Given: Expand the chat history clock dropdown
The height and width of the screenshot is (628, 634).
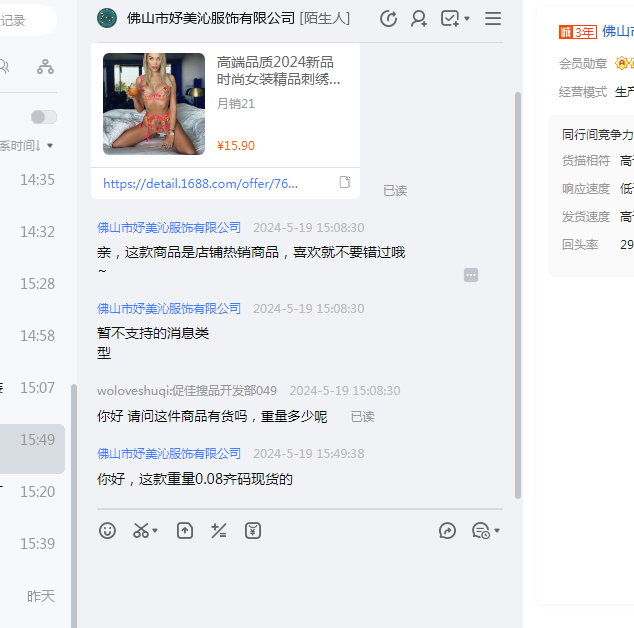Looking at the screenshot, I should coord(496,531).
